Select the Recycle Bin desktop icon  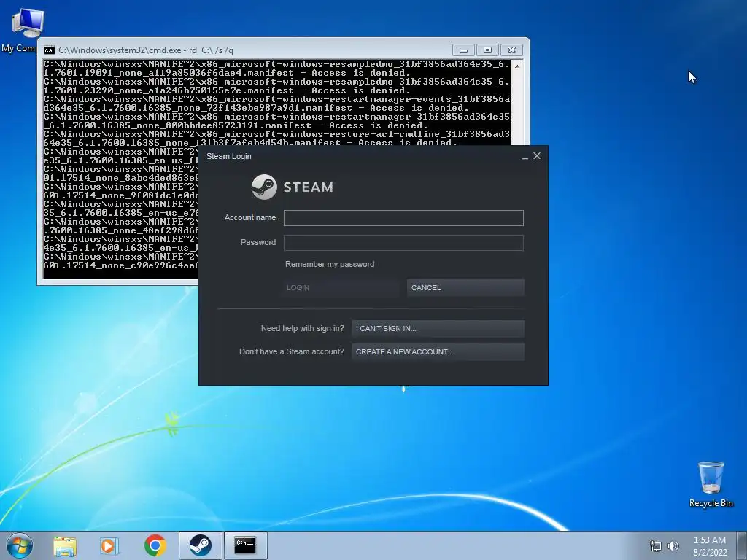point(711,484)
